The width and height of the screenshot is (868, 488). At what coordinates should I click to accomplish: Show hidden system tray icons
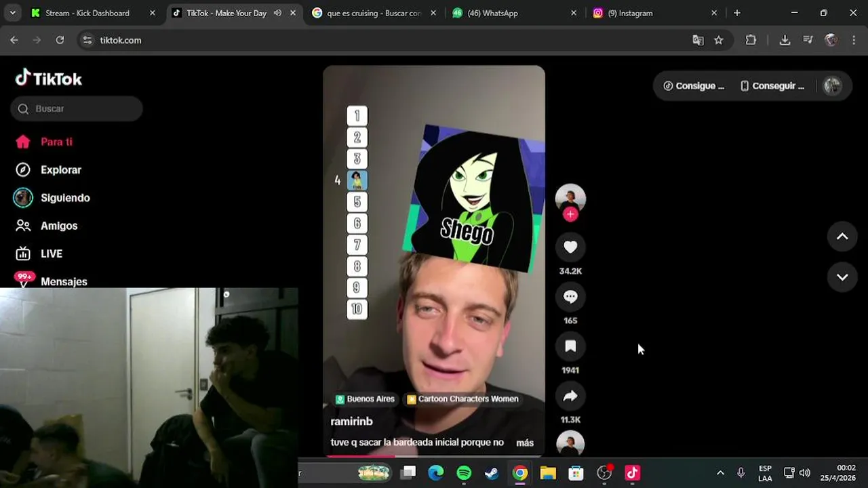tap(720, 473)
